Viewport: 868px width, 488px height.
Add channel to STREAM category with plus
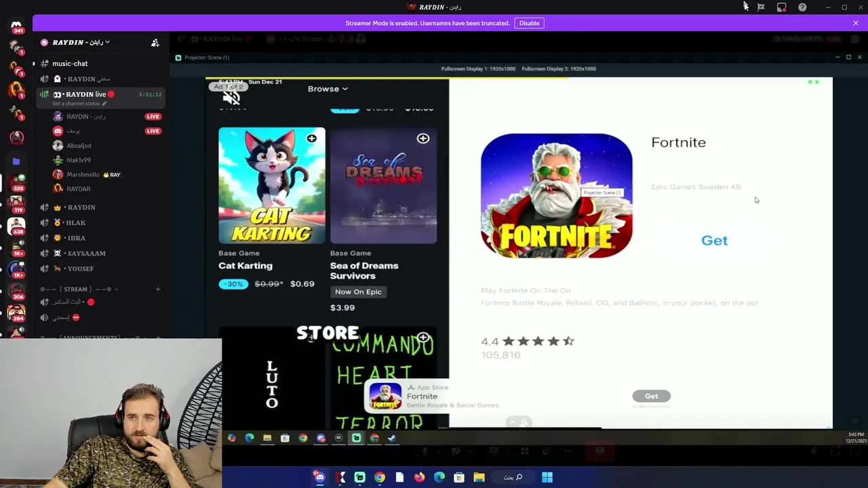(x=158, y=289)
